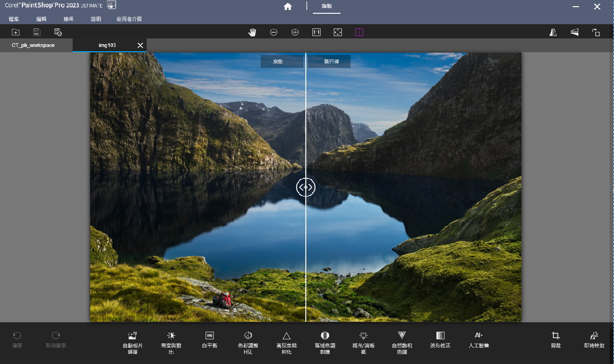Select the img103 document tab
The height and width of the screenshot is (364, 614).
tap(107, 45)
